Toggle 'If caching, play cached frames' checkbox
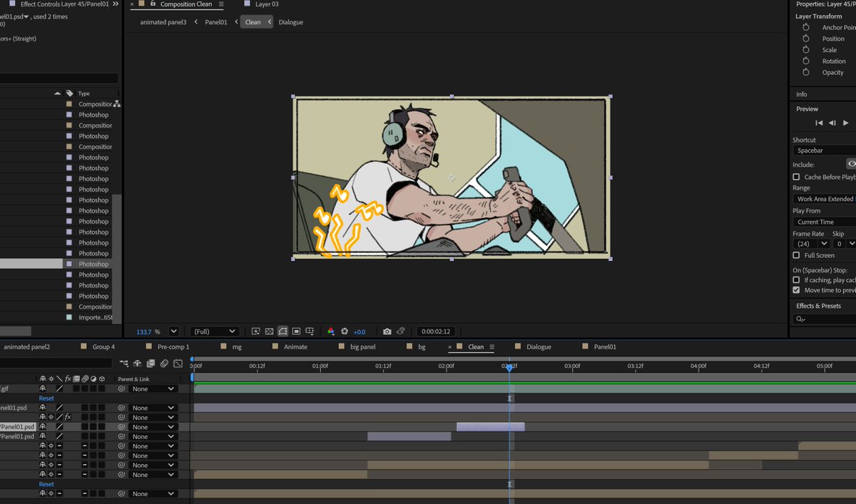 (796, 280)
